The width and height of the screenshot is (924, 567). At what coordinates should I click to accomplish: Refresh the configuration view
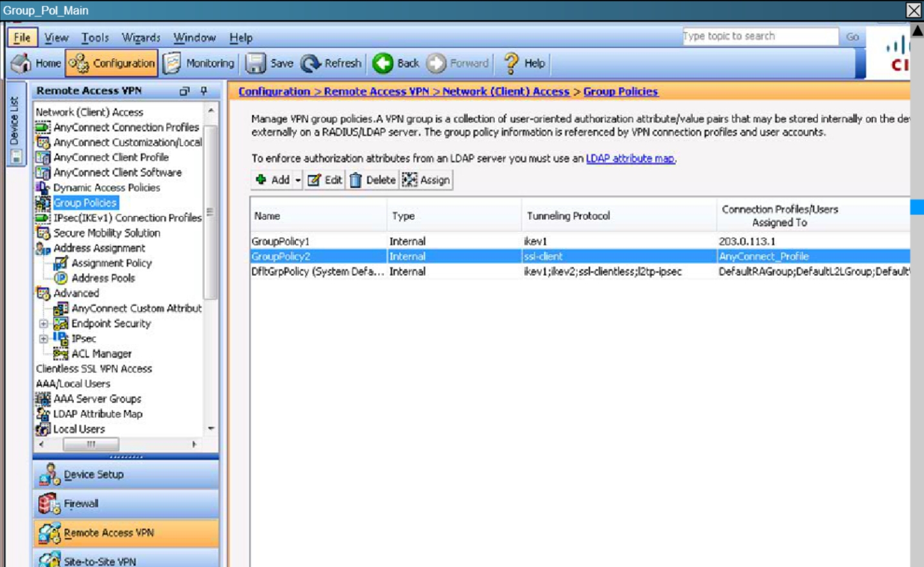pyautogui.click(x=331, y=63)
